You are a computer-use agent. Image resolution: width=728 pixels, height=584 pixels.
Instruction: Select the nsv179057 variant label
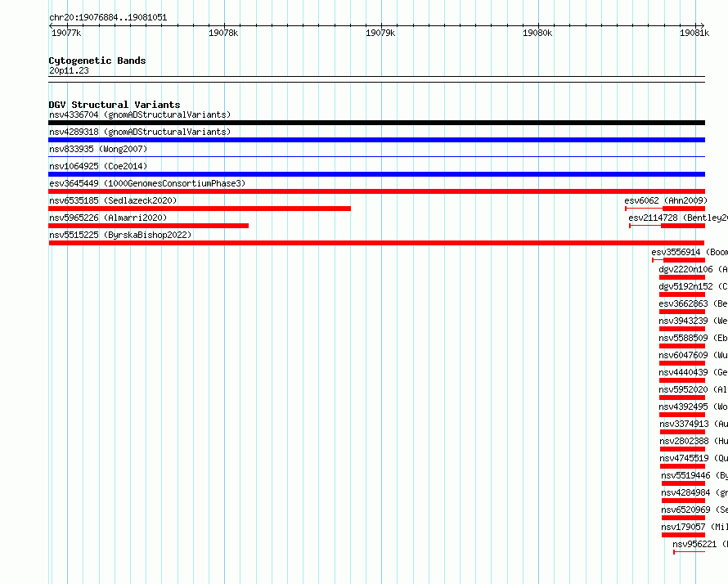[694, 527]
